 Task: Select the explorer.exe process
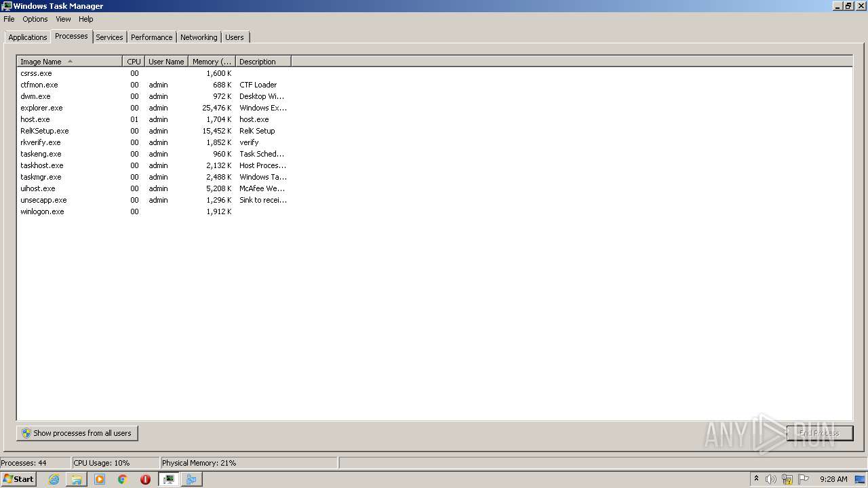(41, 108)
